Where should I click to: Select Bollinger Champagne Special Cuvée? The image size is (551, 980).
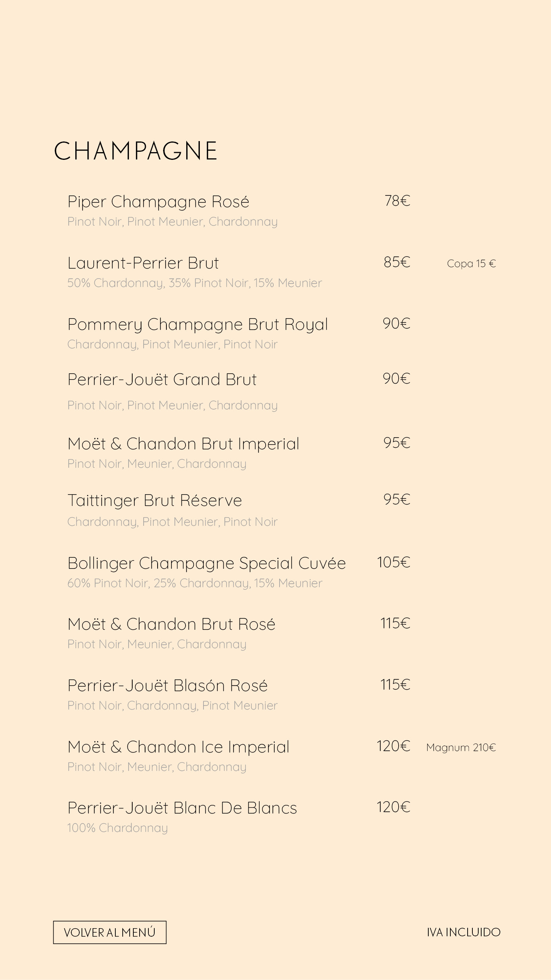click(x=206, y=563)
